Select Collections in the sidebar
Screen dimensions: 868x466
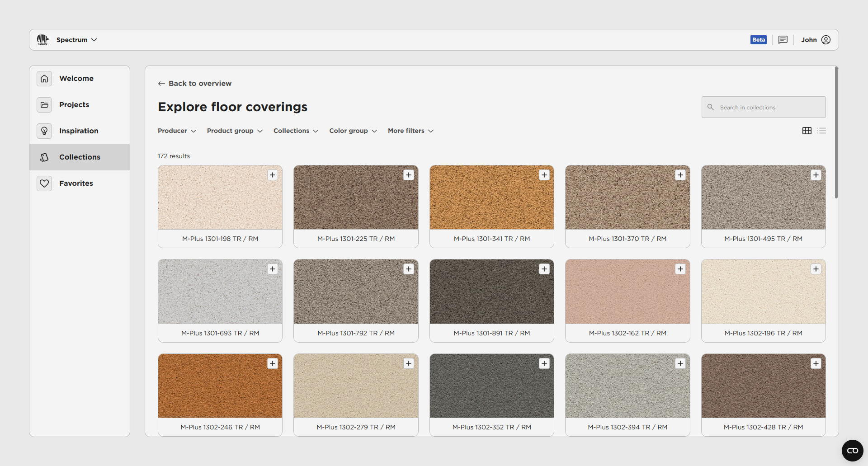80,157
